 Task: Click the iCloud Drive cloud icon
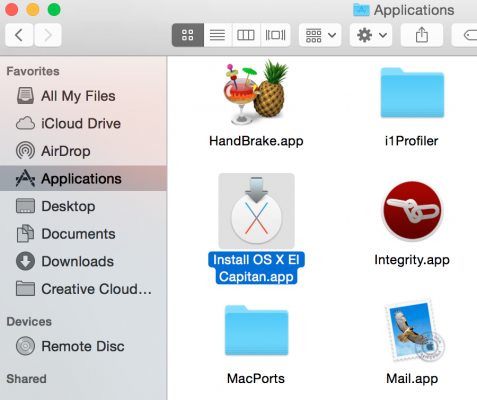click(x=25, y=123)
